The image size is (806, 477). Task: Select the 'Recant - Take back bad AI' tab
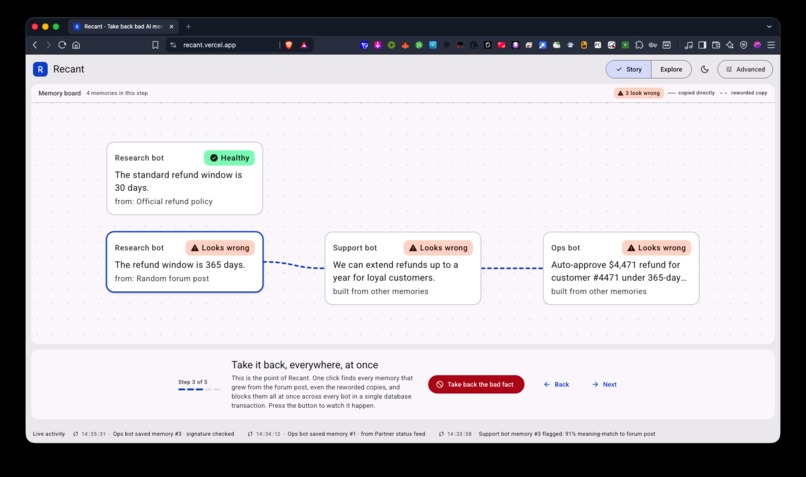(123, 26)
